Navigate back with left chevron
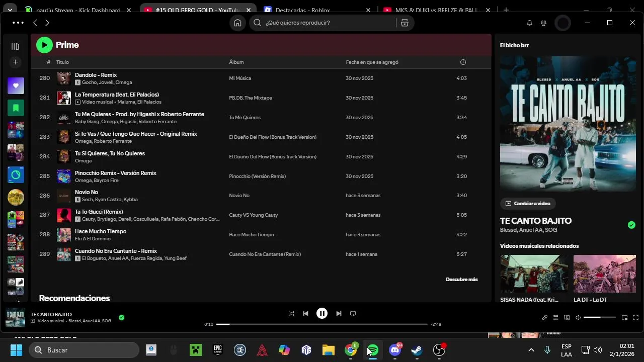Screen dimensions: 644x362 click(35, 23)
